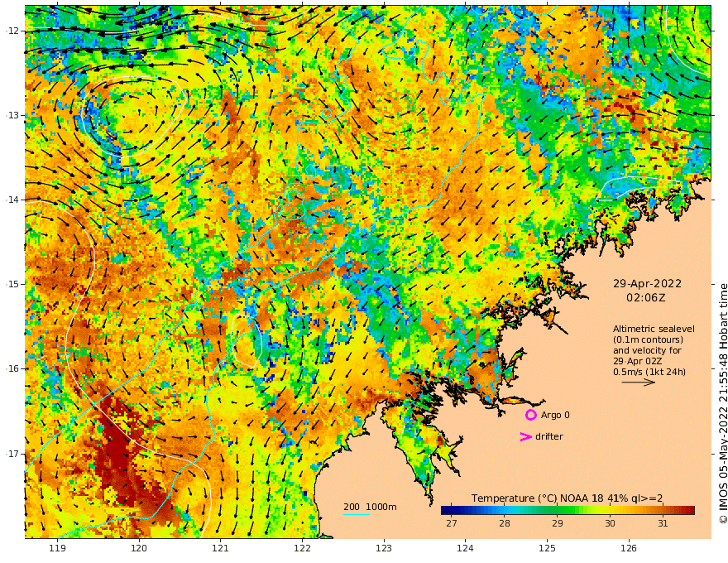Click the IMOS copyright timestamp text
Image resolution: width=728 pixels, height=563 pixels.
click(722, 404)
